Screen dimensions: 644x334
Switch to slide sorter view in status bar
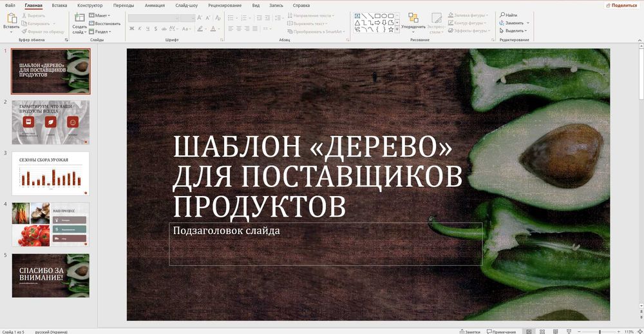tap(542, 331)
